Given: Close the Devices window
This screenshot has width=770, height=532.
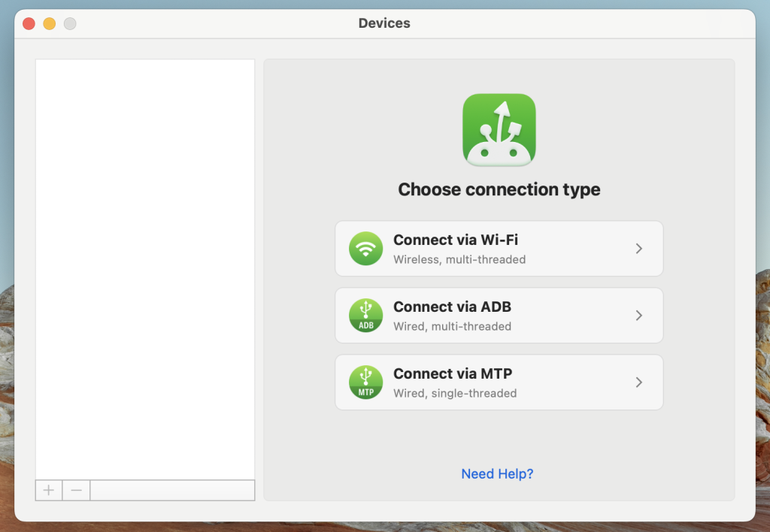Looking at the screenshot, I should pyautogui.click(x=29, y=23).
